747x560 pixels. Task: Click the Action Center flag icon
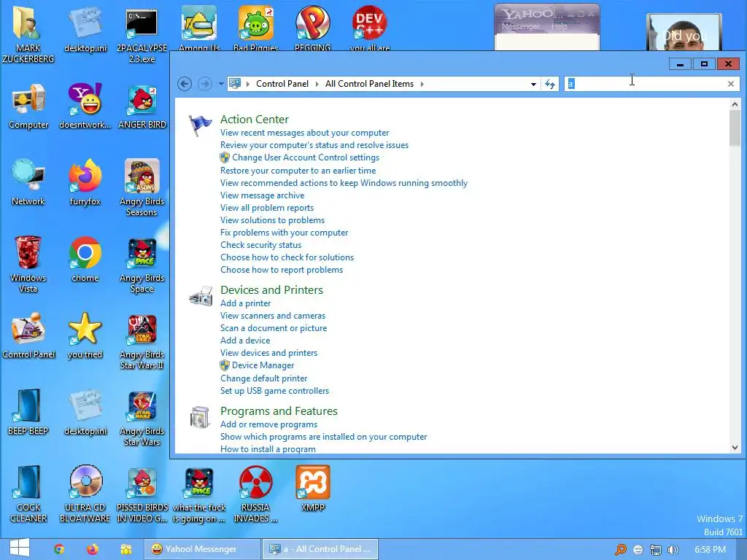click(x=200, y=125)
